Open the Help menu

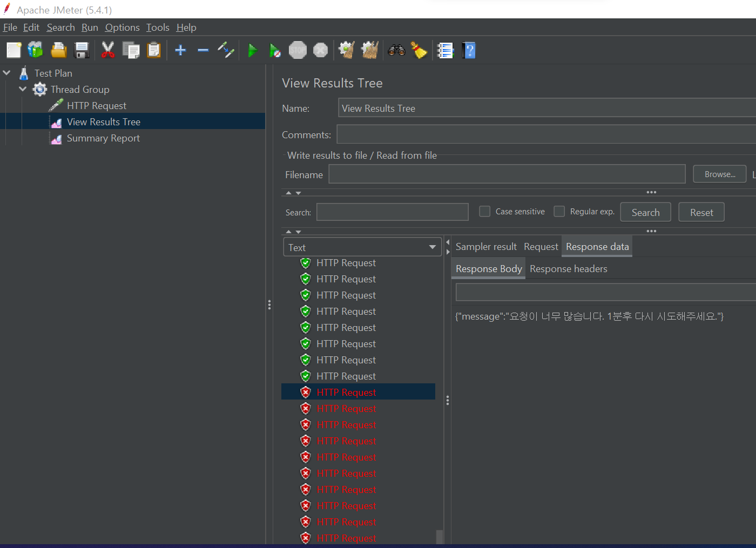pos(186,28)
